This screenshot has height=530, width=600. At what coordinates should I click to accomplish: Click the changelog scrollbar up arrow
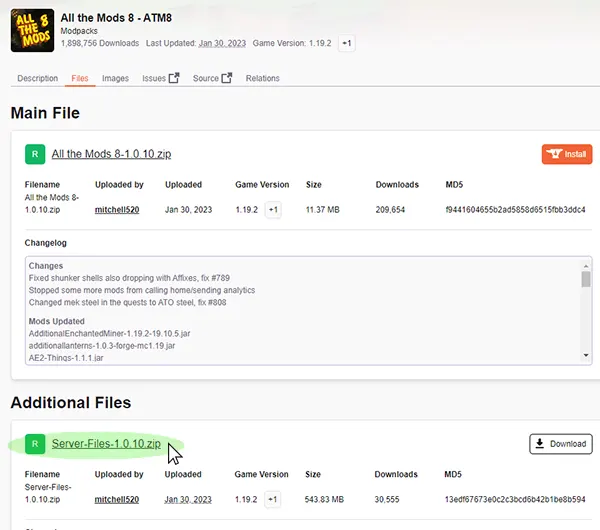click(586, 265)
